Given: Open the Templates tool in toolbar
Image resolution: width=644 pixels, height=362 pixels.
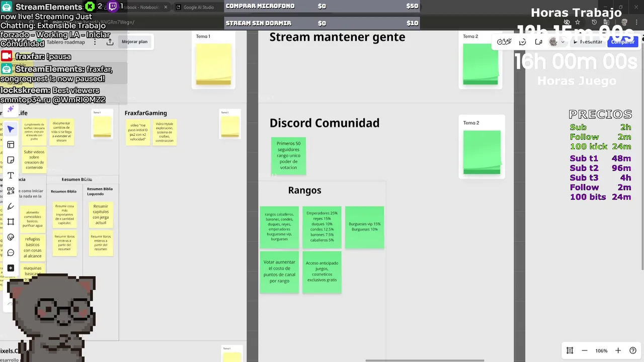Looking at the screenshot, I should point(11,145).
